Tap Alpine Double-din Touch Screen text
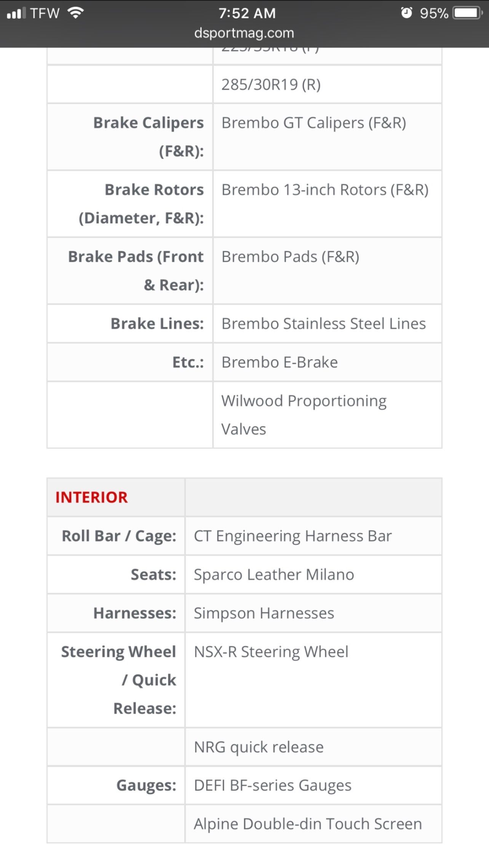The height and width of the screenshot is (868, 489). tap(308, 824)
